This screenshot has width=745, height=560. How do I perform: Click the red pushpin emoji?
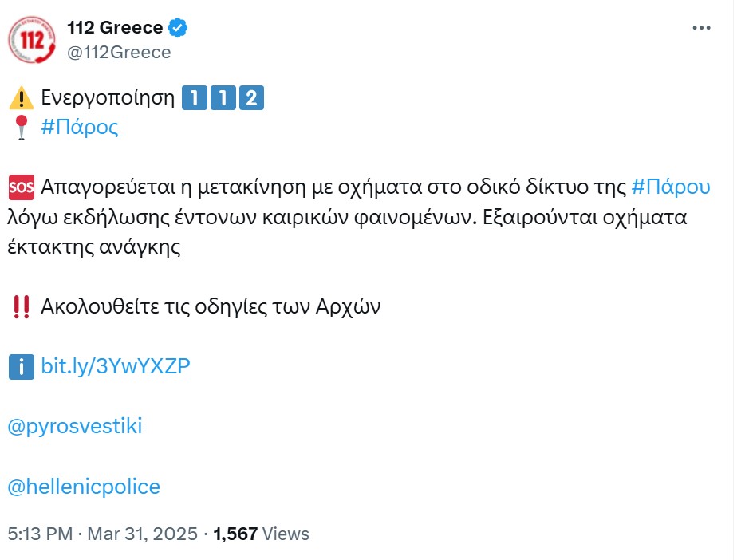coord(22,128)
